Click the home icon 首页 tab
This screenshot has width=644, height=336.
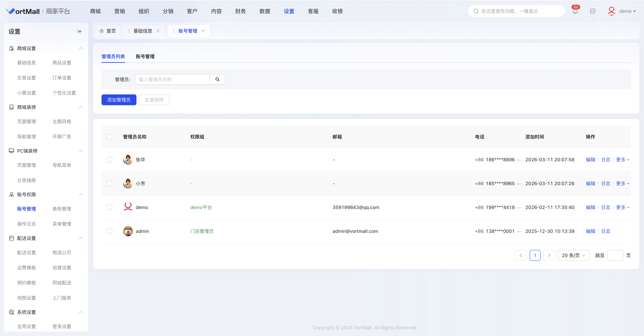108,31
